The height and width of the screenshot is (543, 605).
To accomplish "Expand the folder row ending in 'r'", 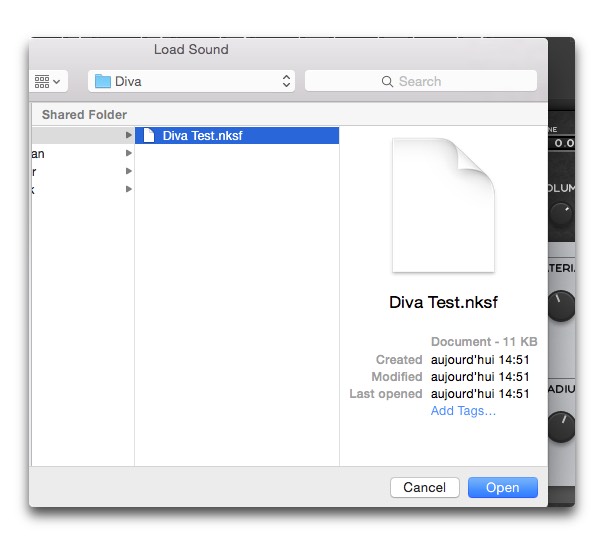I will click(129, 171).
